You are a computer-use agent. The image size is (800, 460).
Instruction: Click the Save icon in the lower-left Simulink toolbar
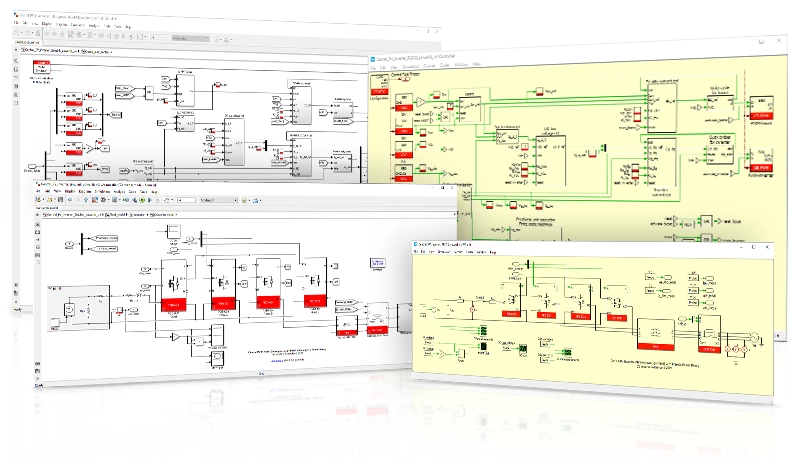pos(61,200)
